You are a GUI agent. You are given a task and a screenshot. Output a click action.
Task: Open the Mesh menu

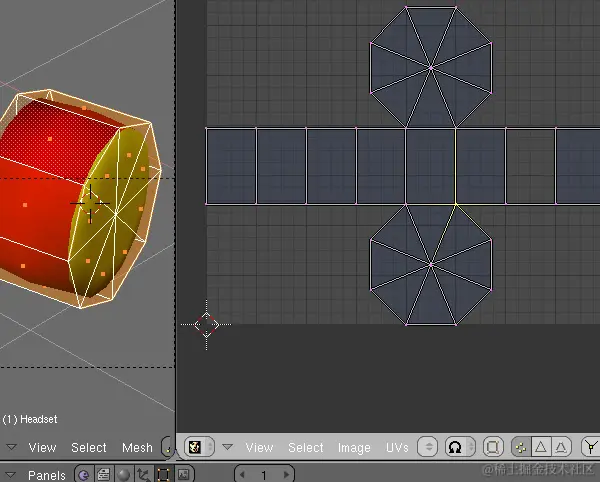point(137,447)
